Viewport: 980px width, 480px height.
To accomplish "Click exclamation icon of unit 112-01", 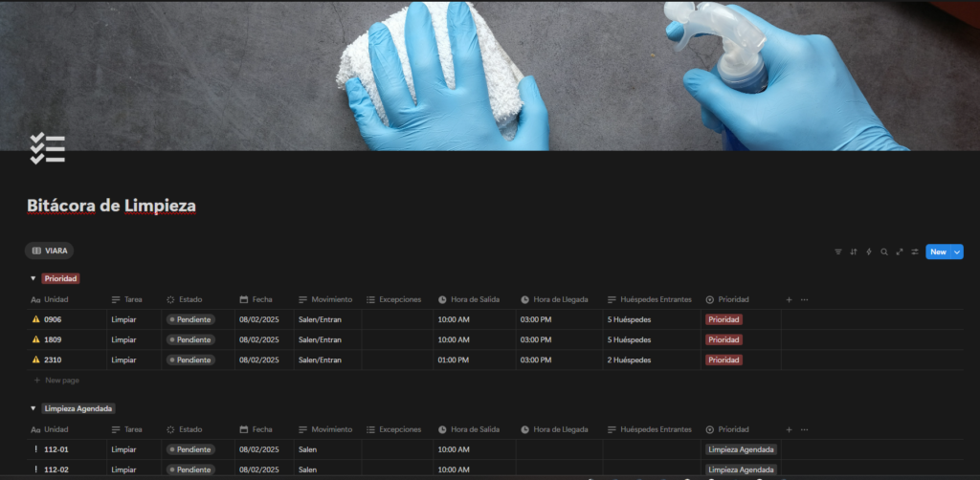I will [x=35, y=449].
